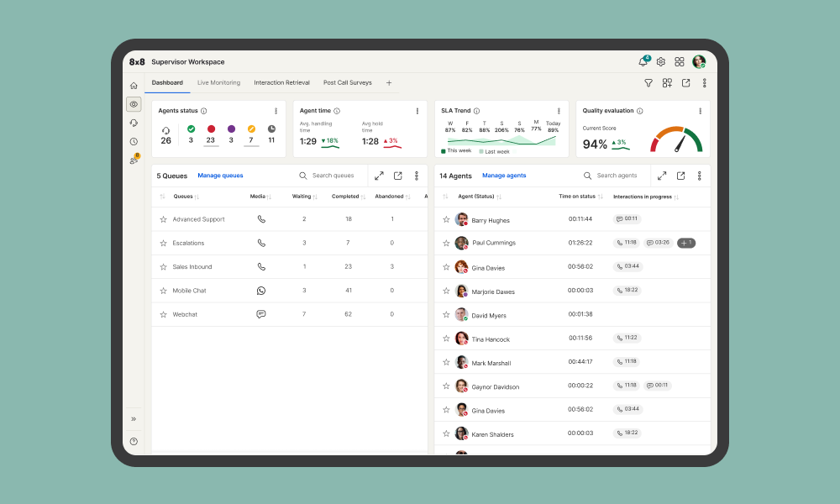The width and height of the screenshot is (840, 504).
Task: Star agent Paul Cummings
Action: (x=446, y=243)
